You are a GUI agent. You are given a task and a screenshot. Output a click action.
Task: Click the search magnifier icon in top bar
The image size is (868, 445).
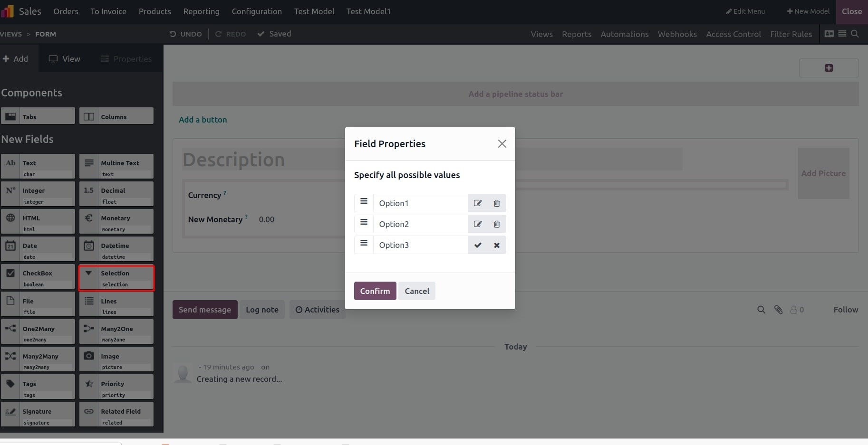pos(855,34)
